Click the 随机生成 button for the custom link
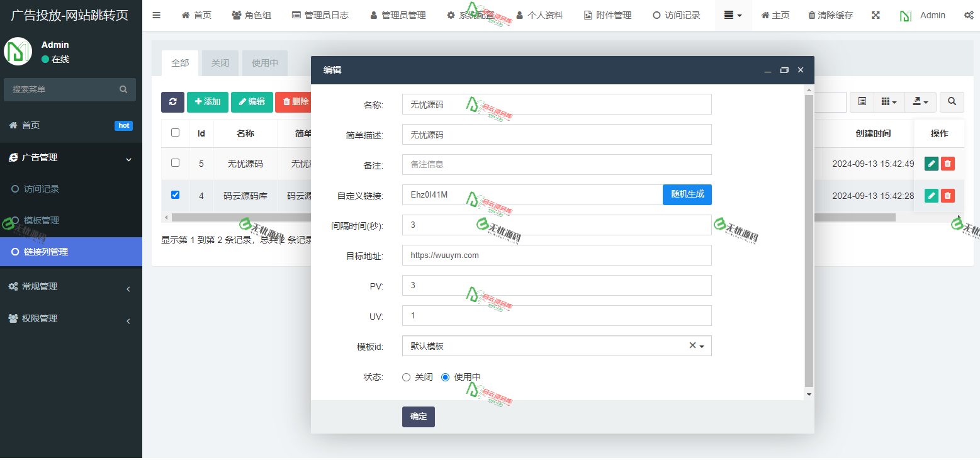Image resolution: width=980 pixels, height=460 pixels. pyautogui.click(x=687, y=194)
